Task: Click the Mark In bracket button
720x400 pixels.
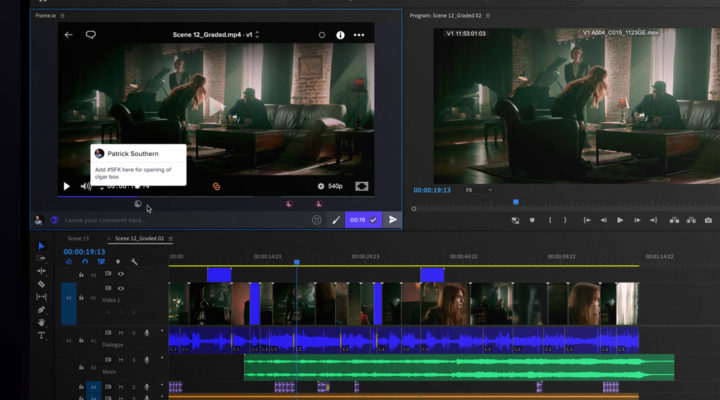Action: point(550,220)
